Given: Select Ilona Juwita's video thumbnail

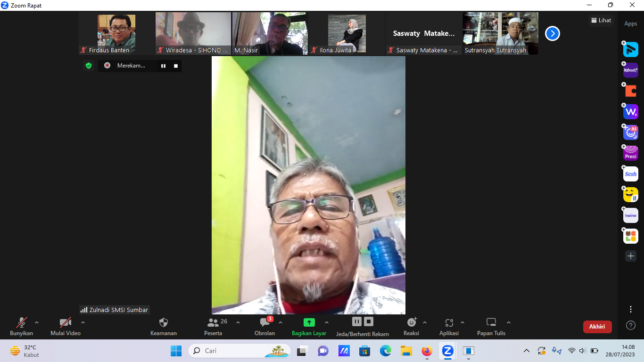Looking at the screenshot, I should [x=347, y=33].
